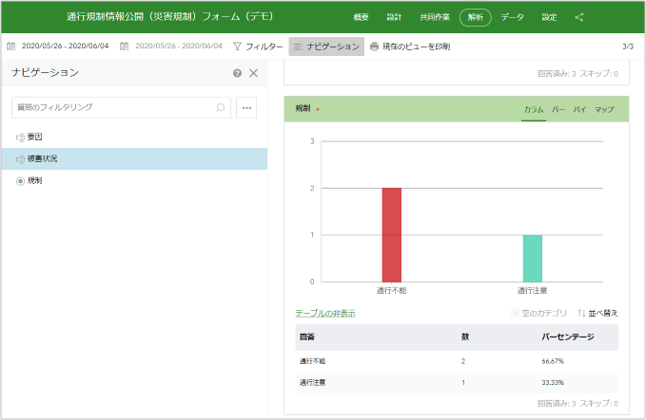
Task: Open the 並べ替え sort dropdown
Action: coord(598,313)
